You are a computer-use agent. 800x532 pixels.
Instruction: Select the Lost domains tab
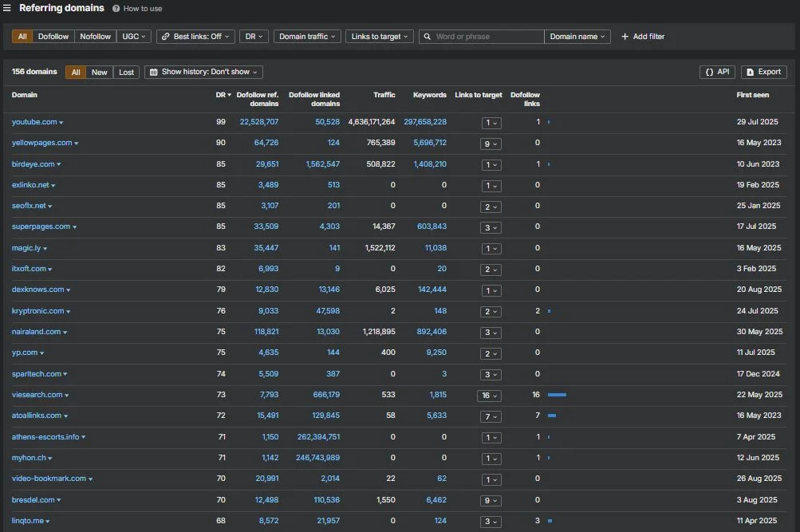[126, 73]
